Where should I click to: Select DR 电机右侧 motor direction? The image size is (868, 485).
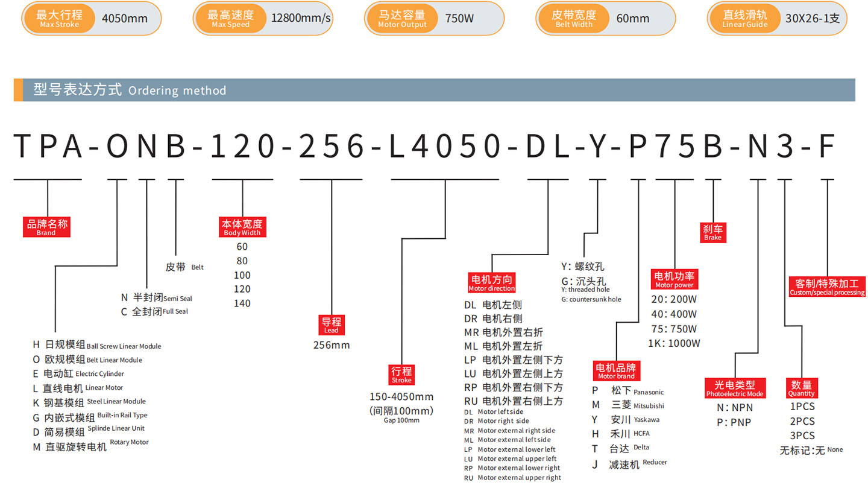click(493, 319)
